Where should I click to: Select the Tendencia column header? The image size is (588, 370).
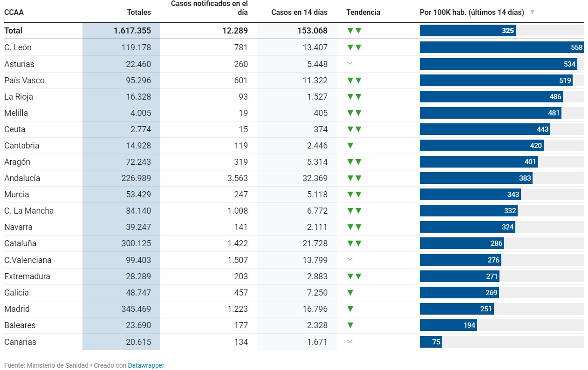point(363,13)
